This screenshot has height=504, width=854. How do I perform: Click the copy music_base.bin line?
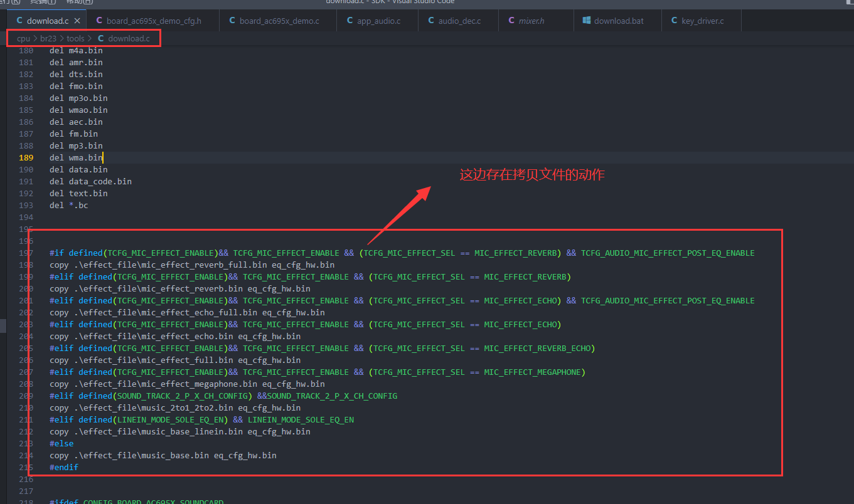[x=163, y=456]
